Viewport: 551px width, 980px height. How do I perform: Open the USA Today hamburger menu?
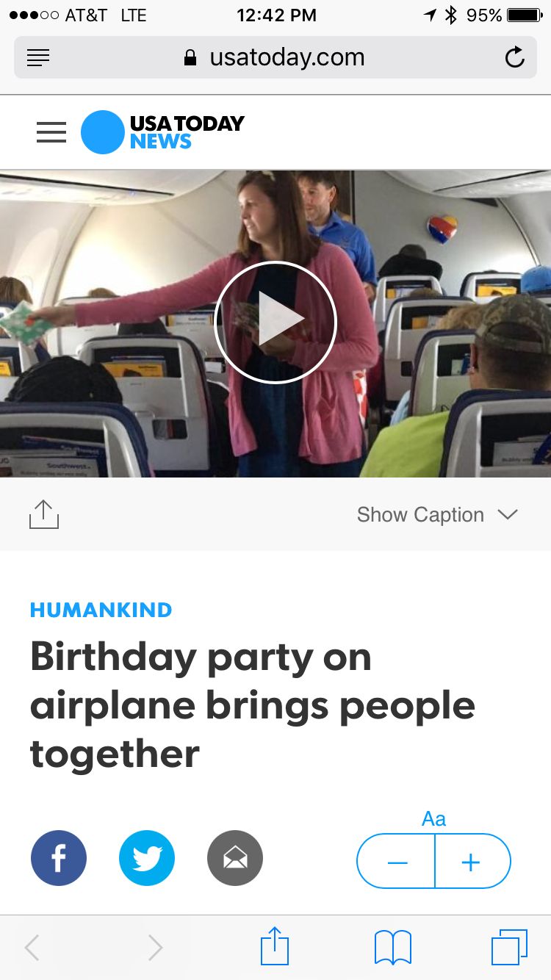[x=51, y=132]
